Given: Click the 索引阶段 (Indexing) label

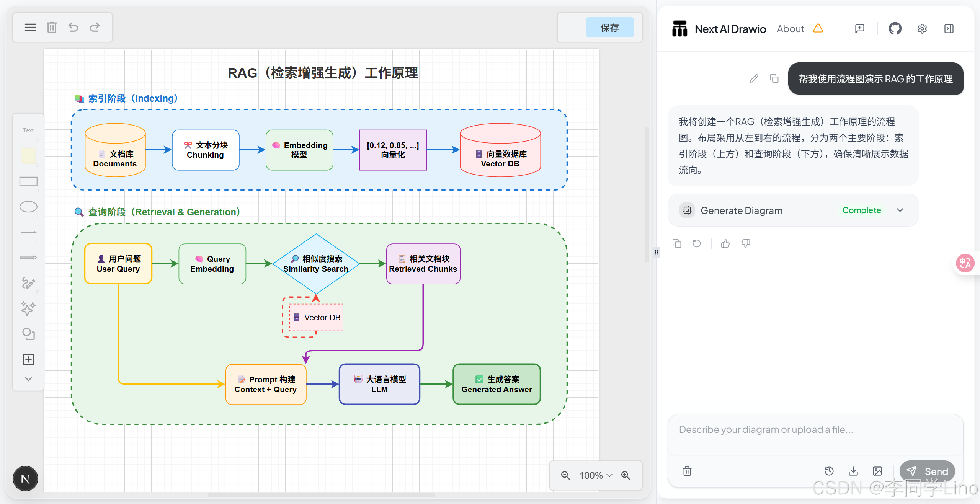Looking at the screenshot, I should point(126,98).
